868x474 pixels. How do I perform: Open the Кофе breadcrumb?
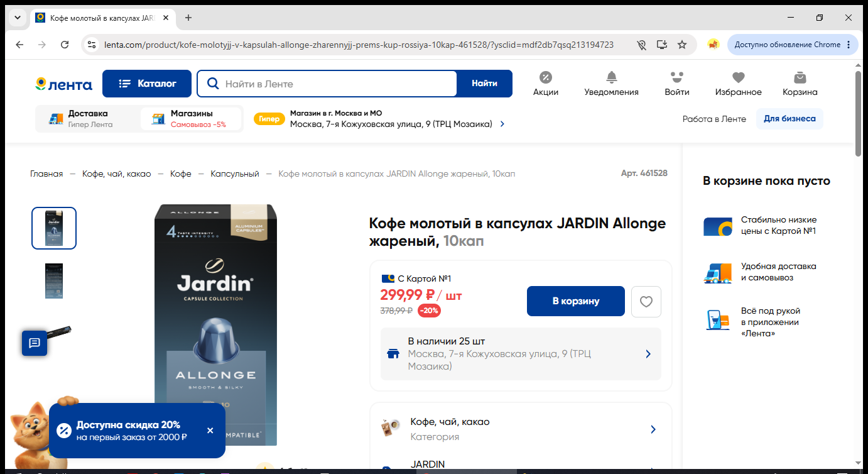181,174
